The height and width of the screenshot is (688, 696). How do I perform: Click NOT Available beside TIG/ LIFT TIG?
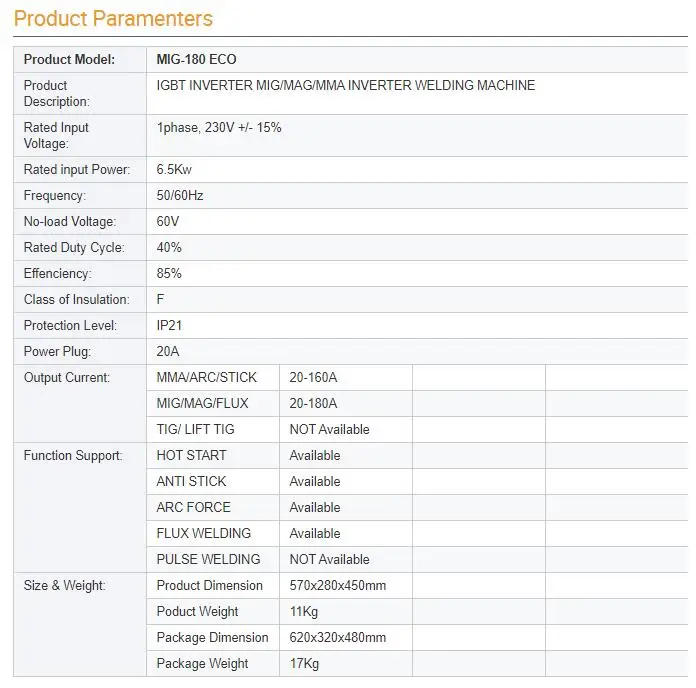click(329, 430)
